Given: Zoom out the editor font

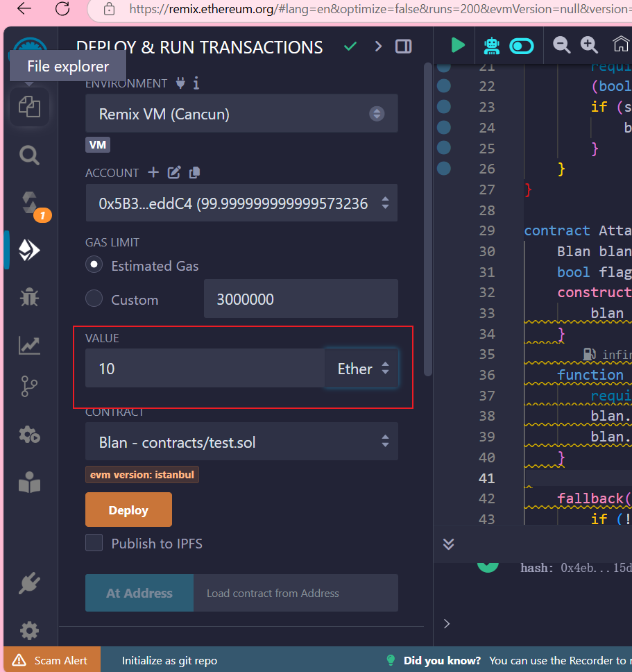Looking at the screenshot, I should (x=561, y=44).
